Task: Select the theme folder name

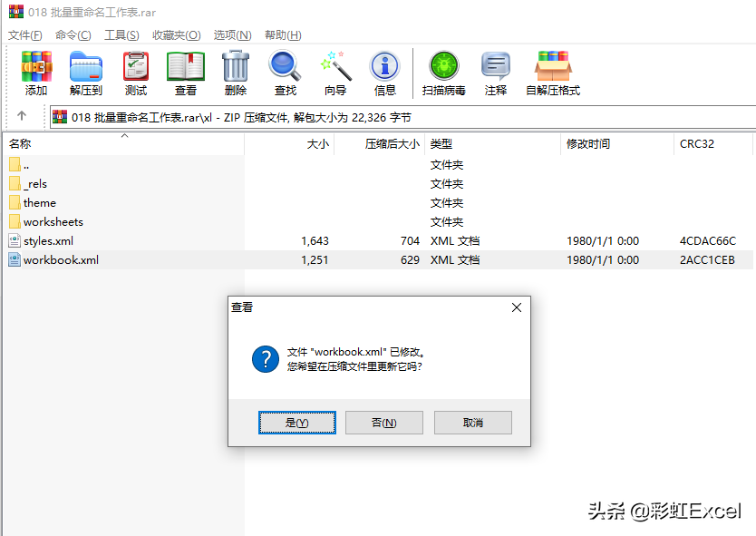Action: pyautogui.click(x=40, y=202)
